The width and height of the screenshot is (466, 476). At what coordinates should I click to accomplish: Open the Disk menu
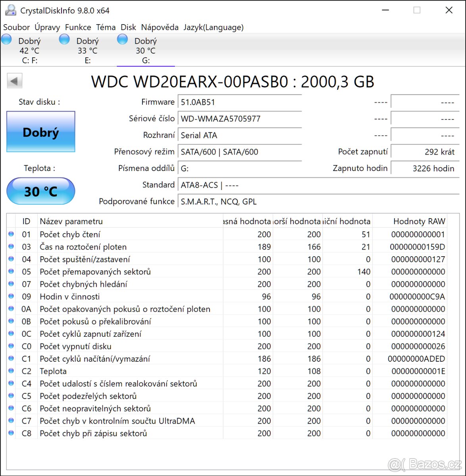pos(128,27)
